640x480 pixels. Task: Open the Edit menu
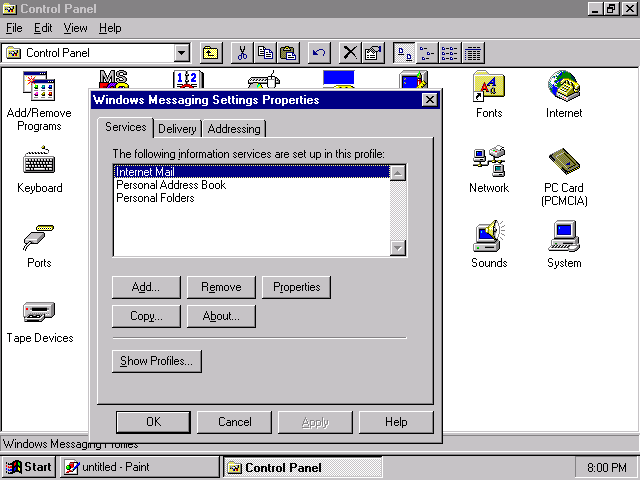pos(43,28)
